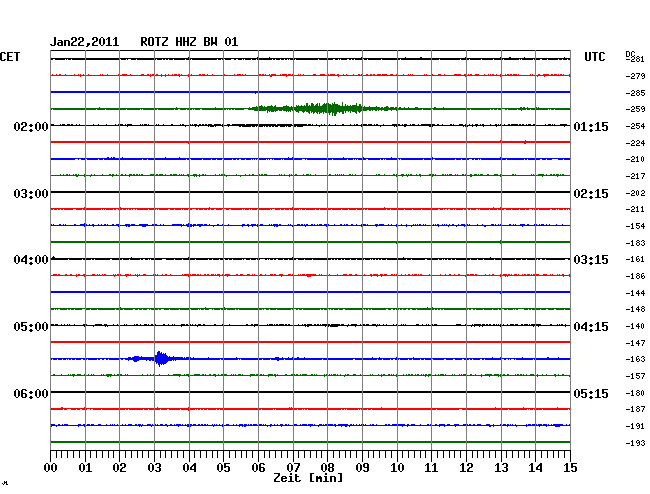Click x-axis minute tick label 07
Screen dimensions: 650x494
(293, 468)
